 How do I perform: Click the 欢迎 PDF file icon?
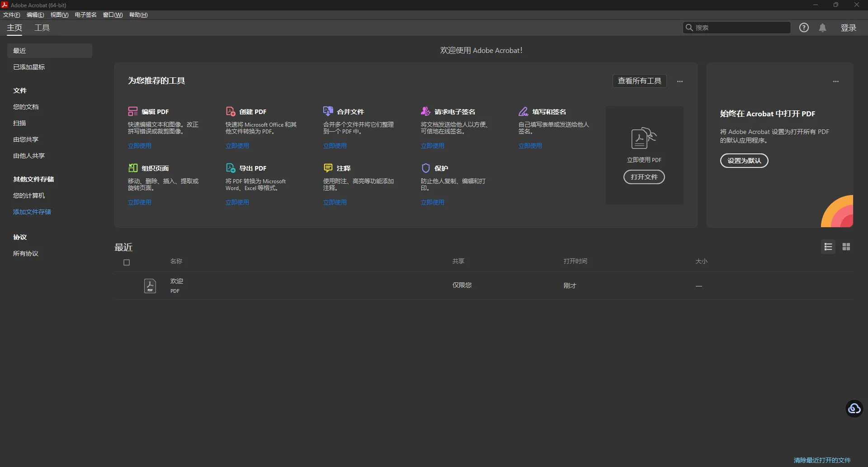tap(150, 286)
